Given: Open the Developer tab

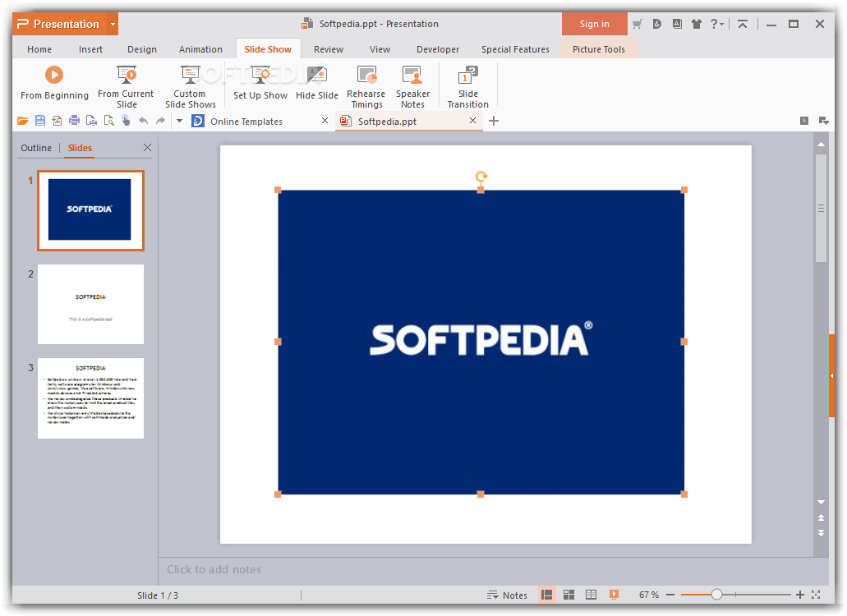Looking at the screenshot, I should point(438,49).
